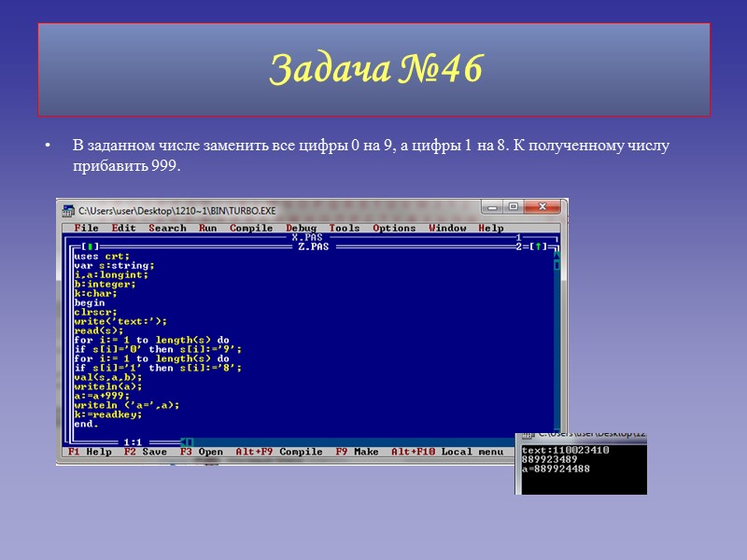Click the line writeln ('a=',a);
The height and width of the screenshot is (560, 747).
(x=127, y=405)
